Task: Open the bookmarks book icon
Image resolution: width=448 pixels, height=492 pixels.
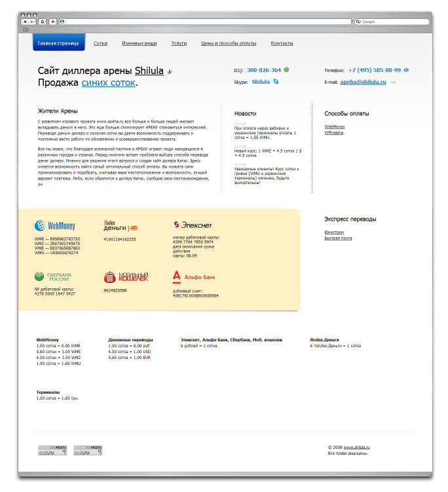Action: coord(26,30)
